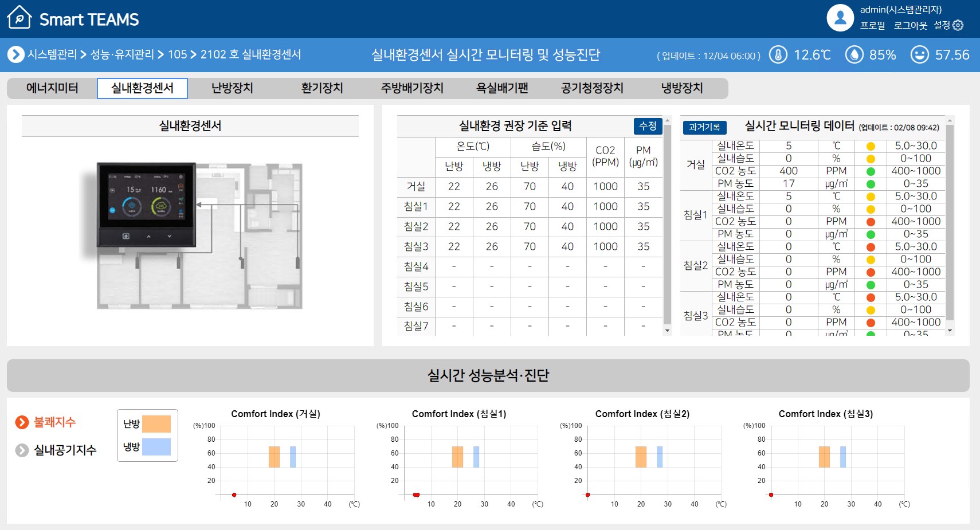
Task: Click the 105 breadcrumb
Action: [177, 54]
